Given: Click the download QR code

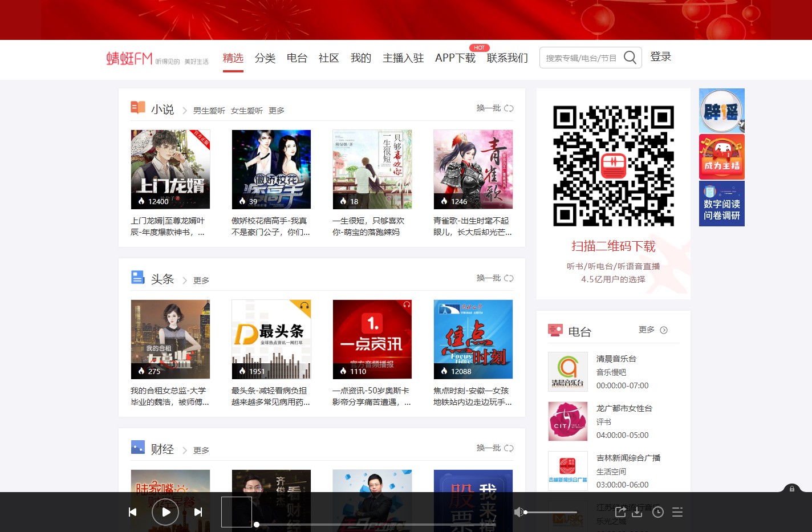Looking at the screenshot, I should [614, 166].
